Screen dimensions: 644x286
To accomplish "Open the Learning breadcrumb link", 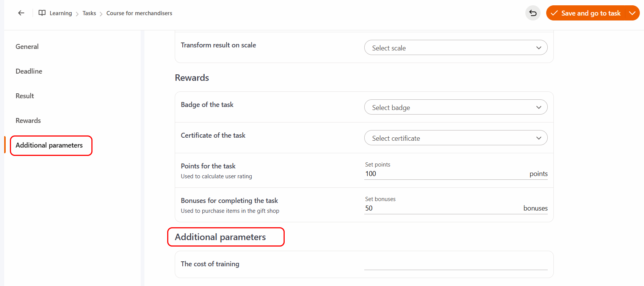I will click(61, 13).
